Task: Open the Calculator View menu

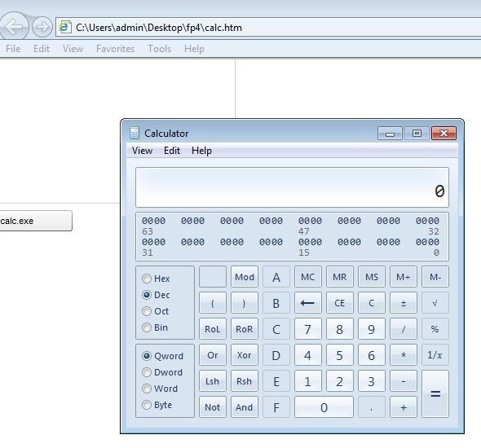Action: [142, 151]
